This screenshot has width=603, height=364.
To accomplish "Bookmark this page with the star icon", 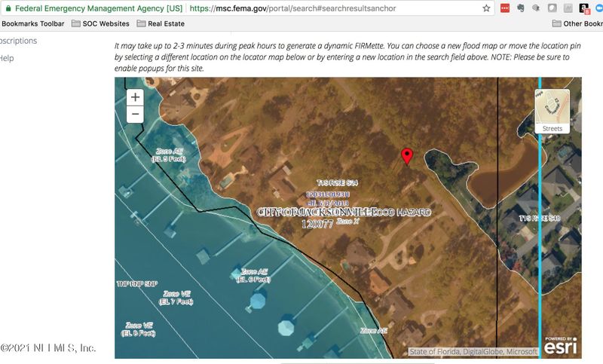I will pos(486,8).
